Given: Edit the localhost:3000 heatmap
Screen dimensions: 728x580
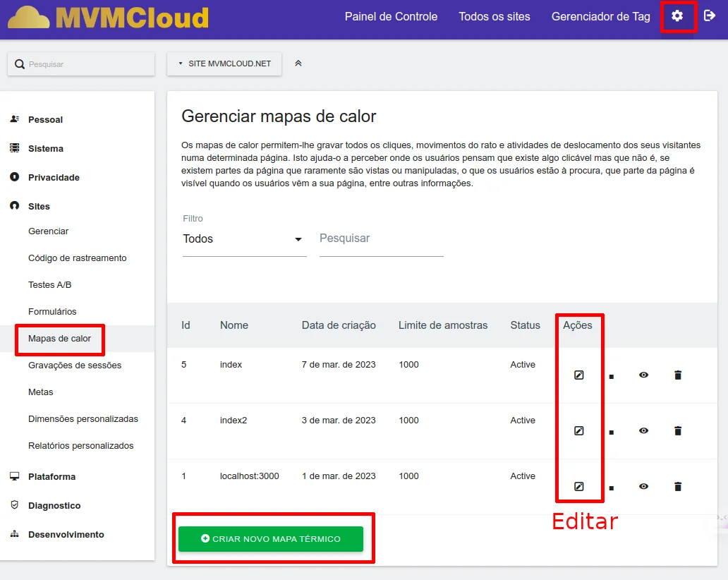Looking at the screenshot, I should (578, 487).
